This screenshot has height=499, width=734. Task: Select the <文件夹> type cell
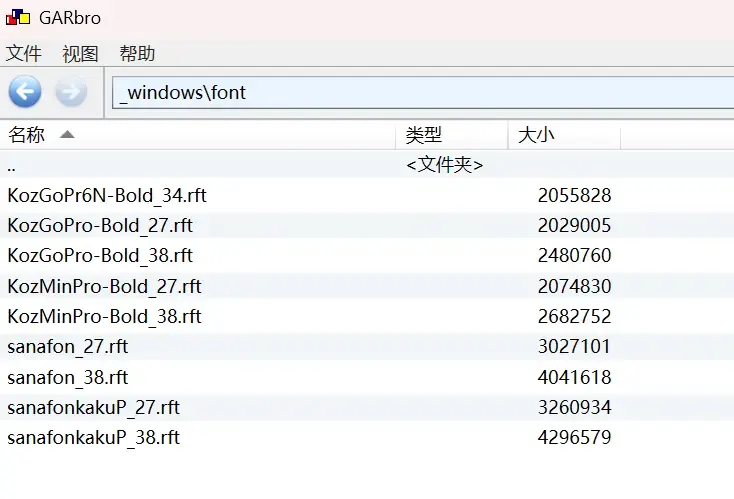(445, 165)
